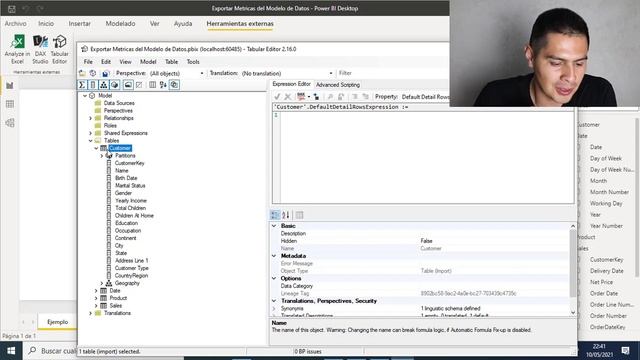
Task: Expand the Sales table node
Action: [x=96, y=306]
